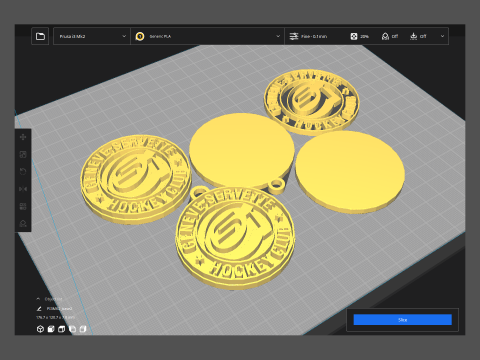Select the leftmost Hockey Club medallion model

coord(136,179)
